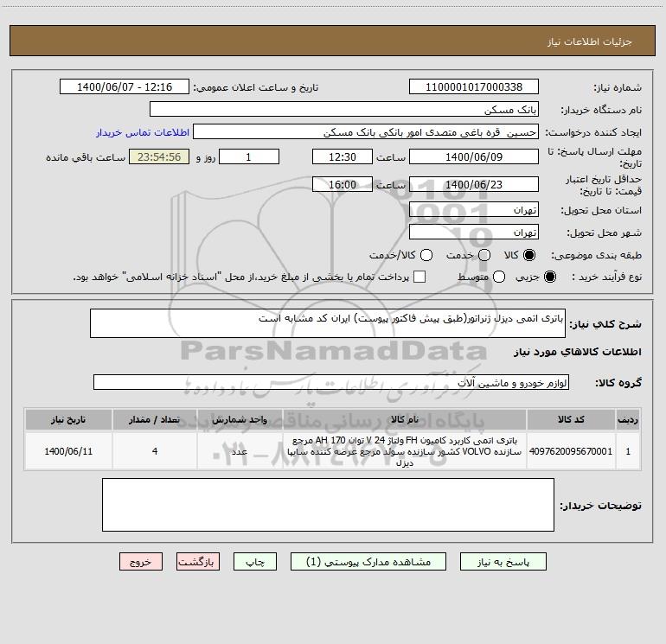Select the جزیی purchase type radio
This screenshot has width=666, height=644.
[549, 277]
